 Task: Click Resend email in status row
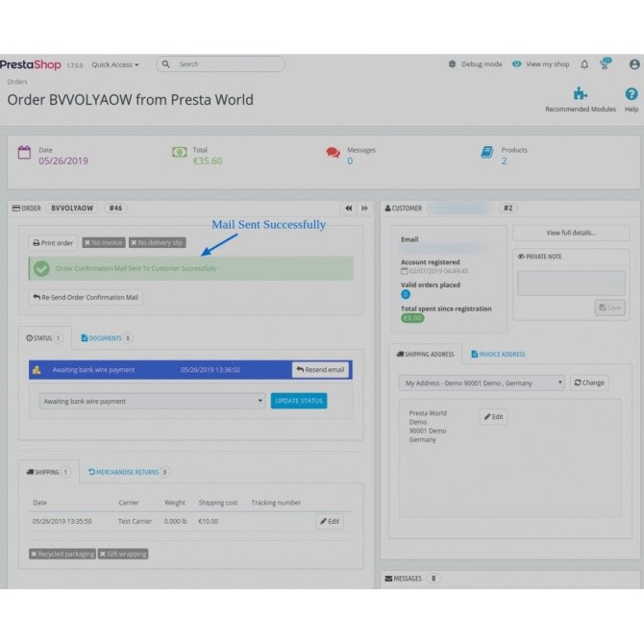pos(320,370)
